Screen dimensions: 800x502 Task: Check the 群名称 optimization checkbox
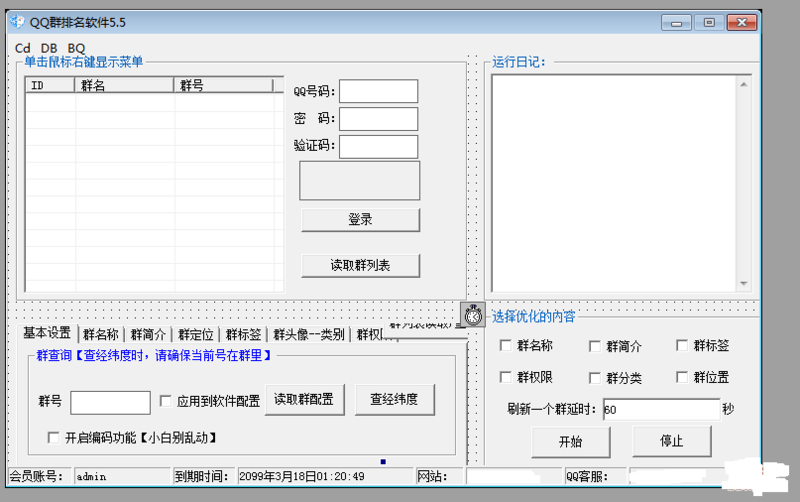point(506,345)
